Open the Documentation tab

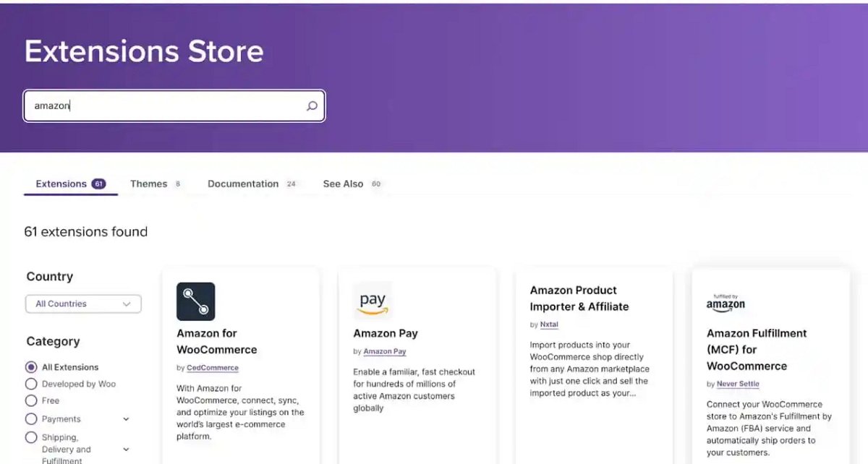(x=244, y=184)
